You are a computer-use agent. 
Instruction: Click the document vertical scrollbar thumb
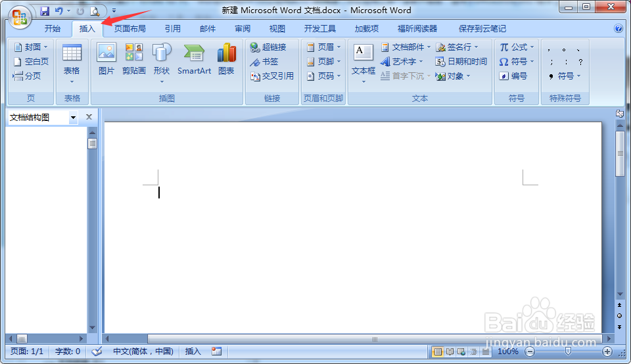[620, 154]
